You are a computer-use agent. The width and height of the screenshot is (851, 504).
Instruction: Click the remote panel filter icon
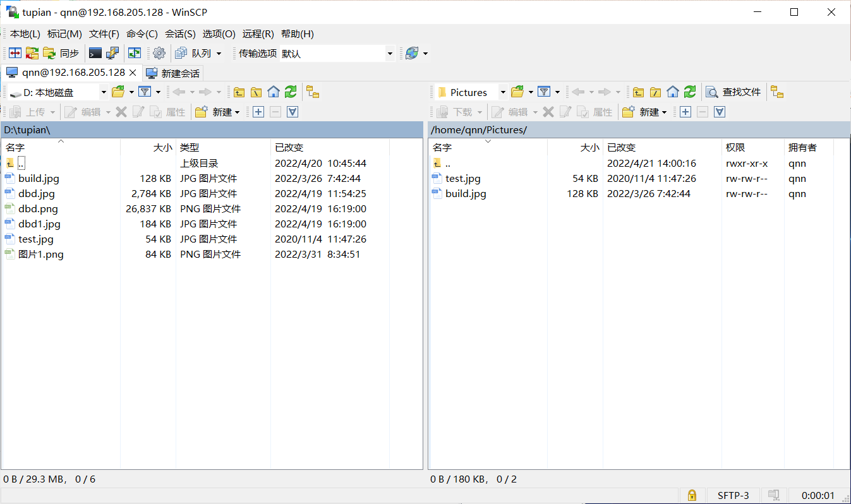pyautogui.click(x=544, y=92)
